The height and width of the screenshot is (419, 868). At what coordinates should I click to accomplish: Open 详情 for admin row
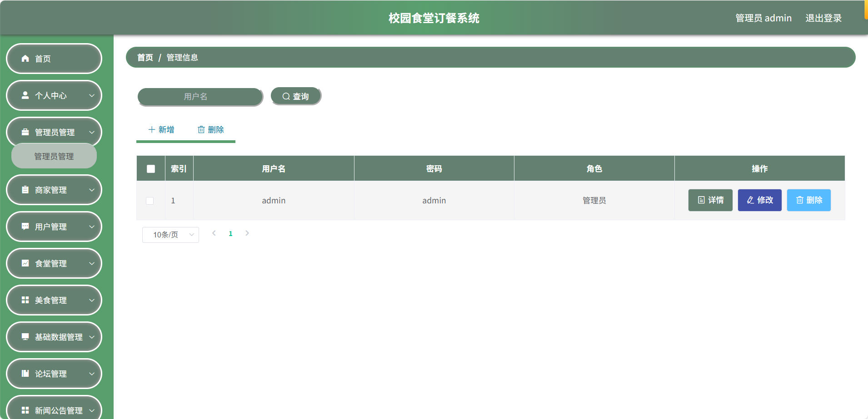[710, 200]
